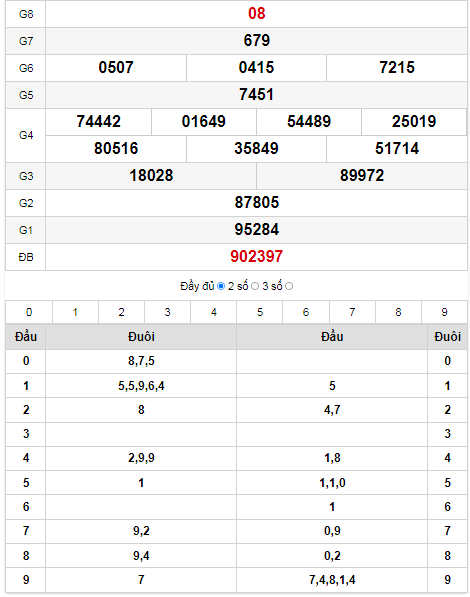Select digit 5 in the number filter row

coord(260,312)
